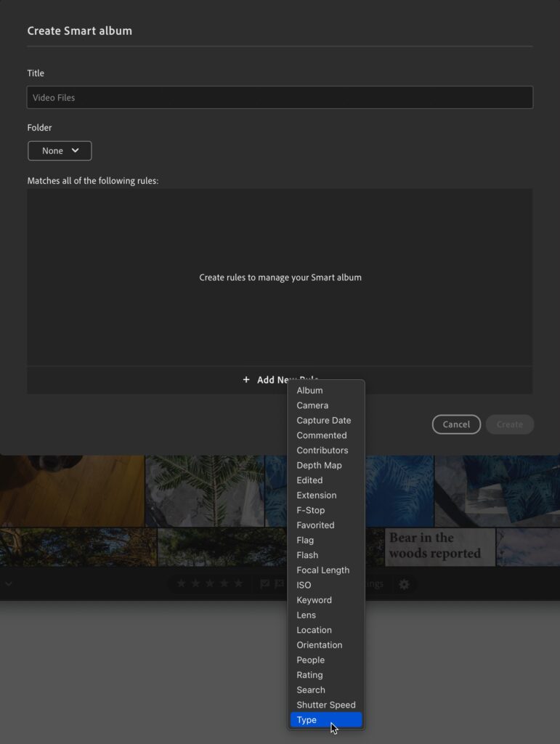The width and height of the screenshot is (560, 744).
Task: Click the Create button
Action: (x=510, y=424)
